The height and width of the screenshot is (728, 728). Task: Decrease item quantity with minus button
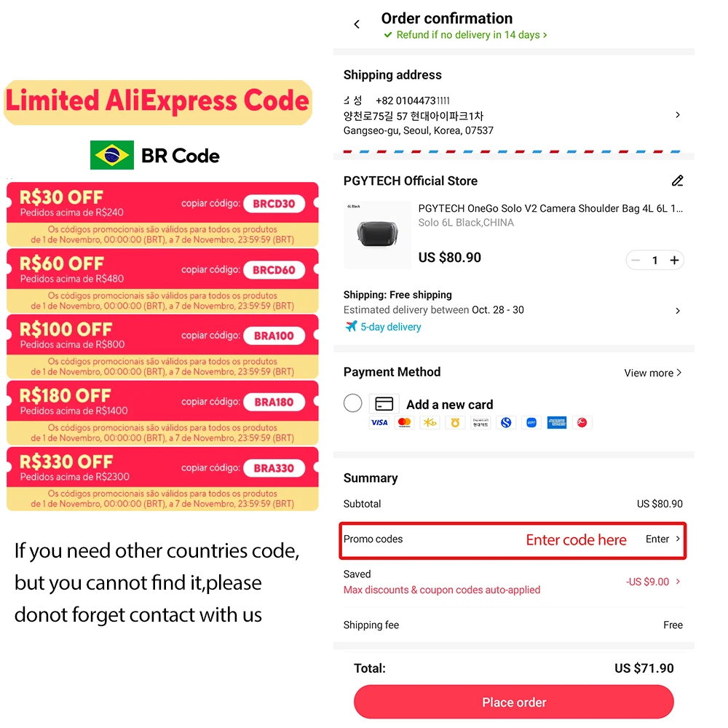point(636,261)
